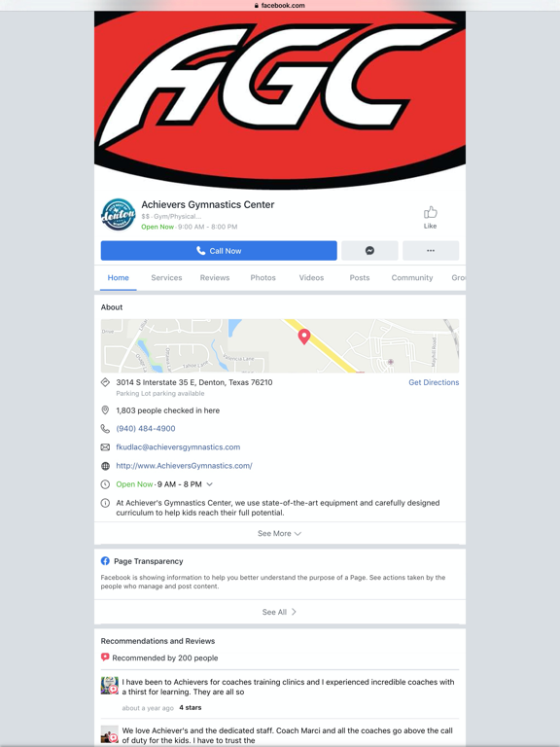
Task: Click the envelope icon beside the email
Action: coord(105,447)
